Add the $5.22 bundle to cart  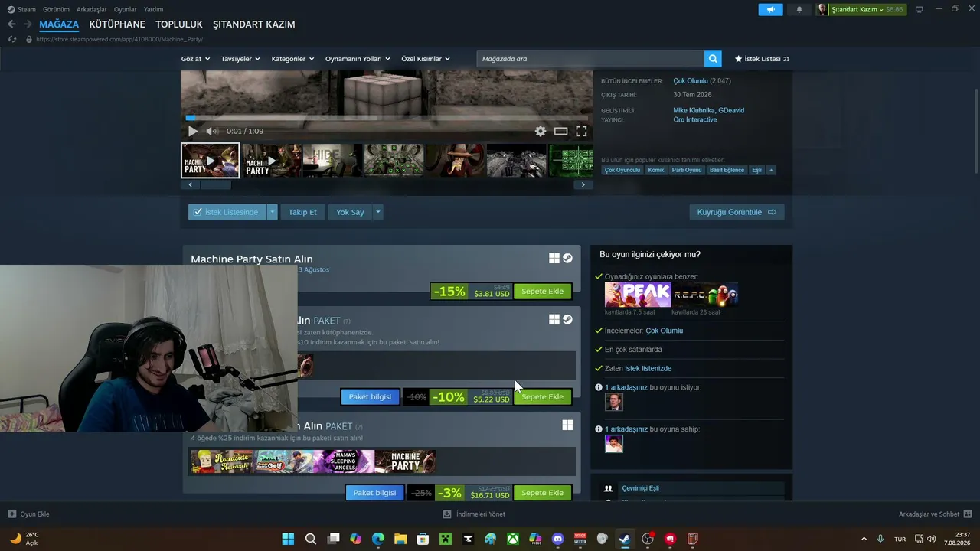pos(542,397)
